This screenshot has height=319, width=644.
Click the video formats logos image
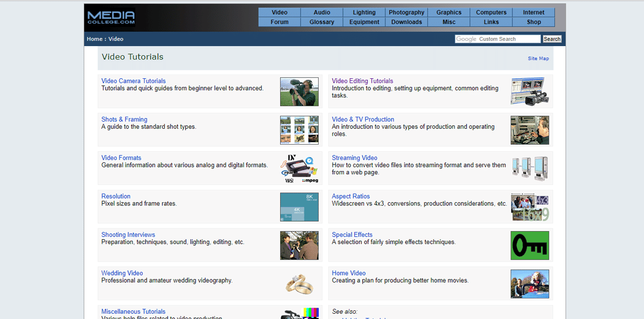coord(299,169)
